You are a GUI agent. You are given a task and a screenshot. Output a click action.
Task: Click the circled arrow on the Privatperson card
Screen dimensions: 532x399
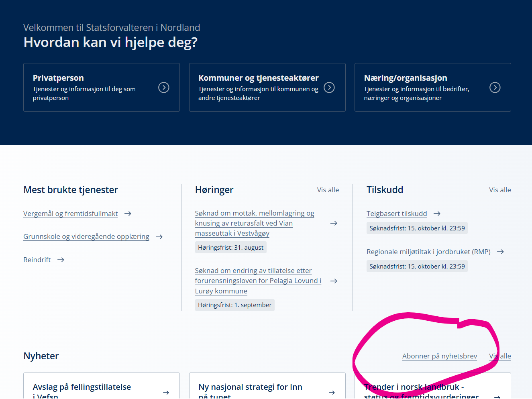pos(163,88)
